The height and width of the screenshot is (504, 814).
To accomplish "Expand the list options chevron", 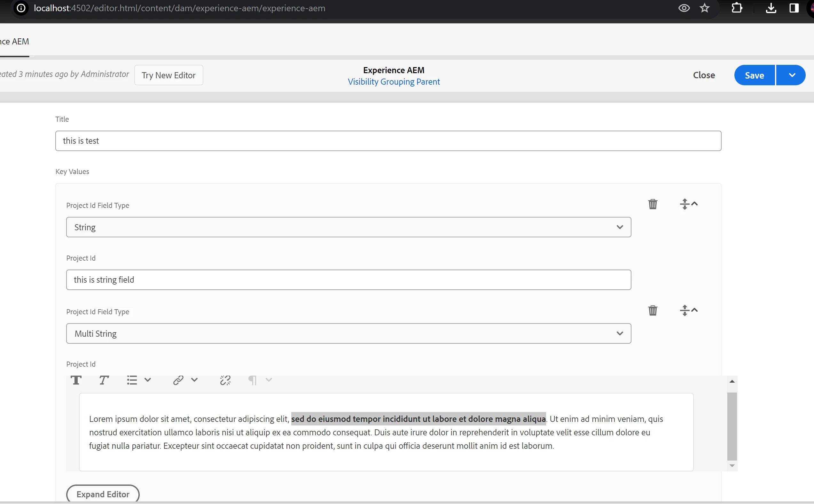I will (x=148, y=380).
